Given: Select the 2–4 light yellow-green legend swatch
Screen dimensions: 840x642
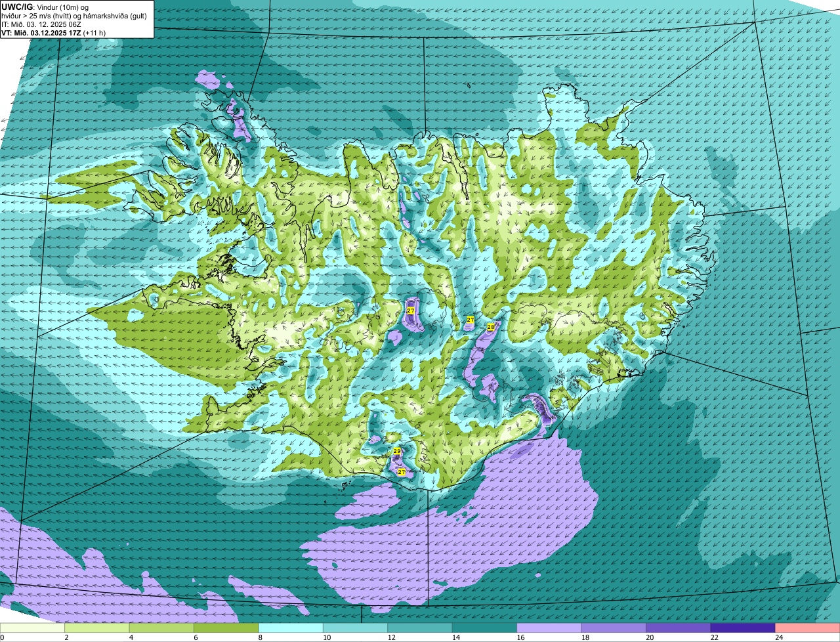Looking at the screenshot, I should pyautogui.click(x=97, y=628).
